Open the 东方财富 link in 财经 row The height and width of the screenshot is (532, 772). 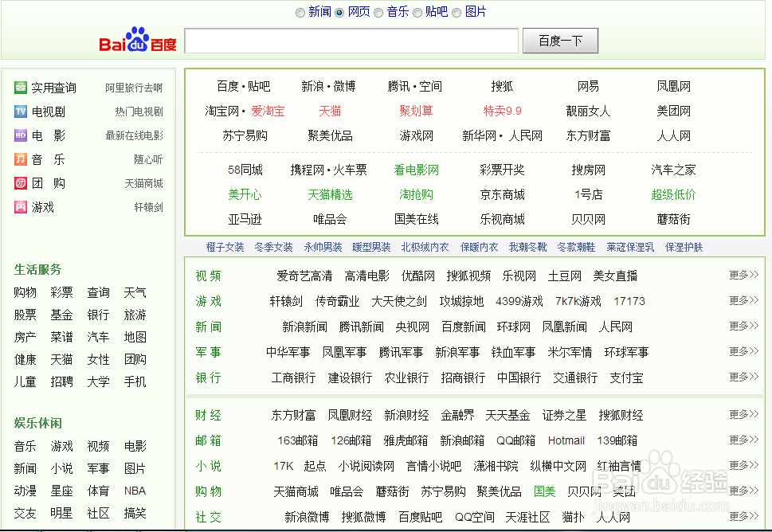point(293,416)
